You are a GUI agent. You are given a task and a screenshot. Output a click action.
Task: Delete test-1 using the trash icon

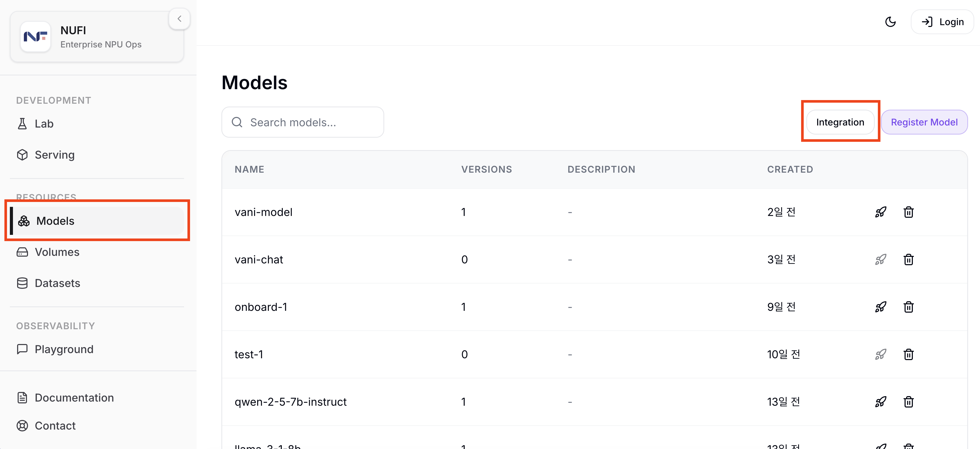point(908,354)
